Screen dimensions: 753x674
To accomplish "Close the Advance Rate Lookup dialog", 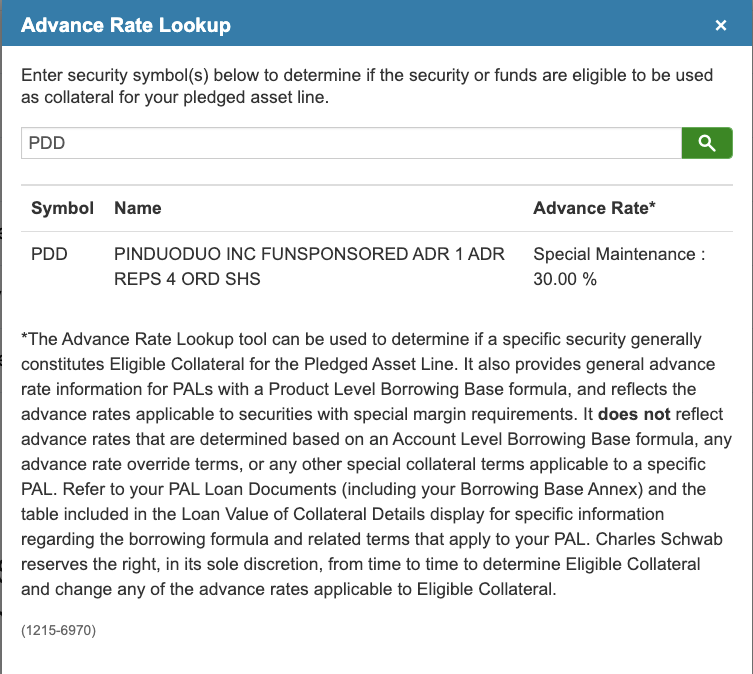I will click(x=721, y=26).
